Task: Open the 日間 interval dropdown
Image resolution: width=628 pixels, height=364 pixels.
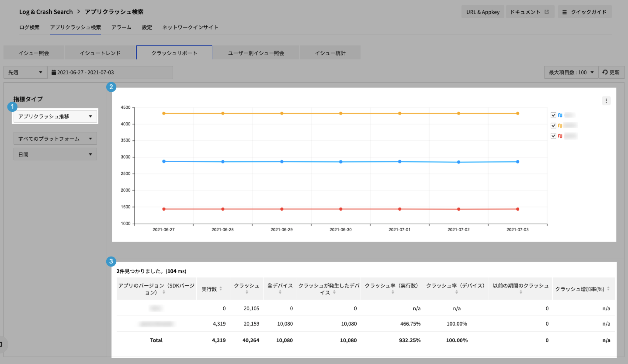Action: click(x=55, y=154)
